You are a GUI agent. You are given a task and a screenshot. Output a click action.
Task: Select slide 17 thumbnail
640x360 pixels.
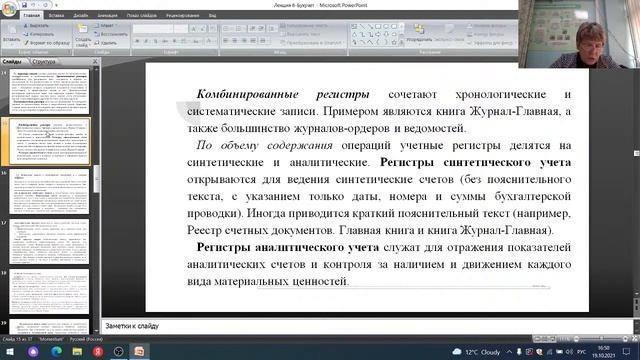pyautogui.click(x=49, y=241)
